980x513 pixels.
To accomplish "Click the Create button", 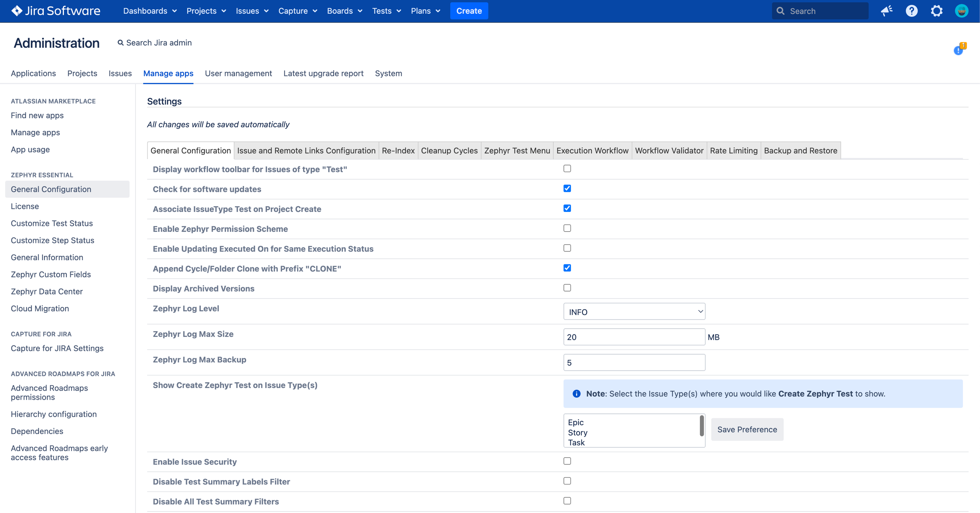I will pyautogui.click(x=469, y=11).
